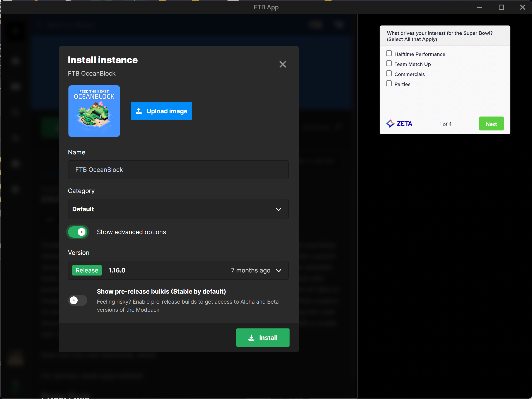Check the Parties checkbox
The height and width of the screenshot is (399, 532).
[x=389, y=83]
